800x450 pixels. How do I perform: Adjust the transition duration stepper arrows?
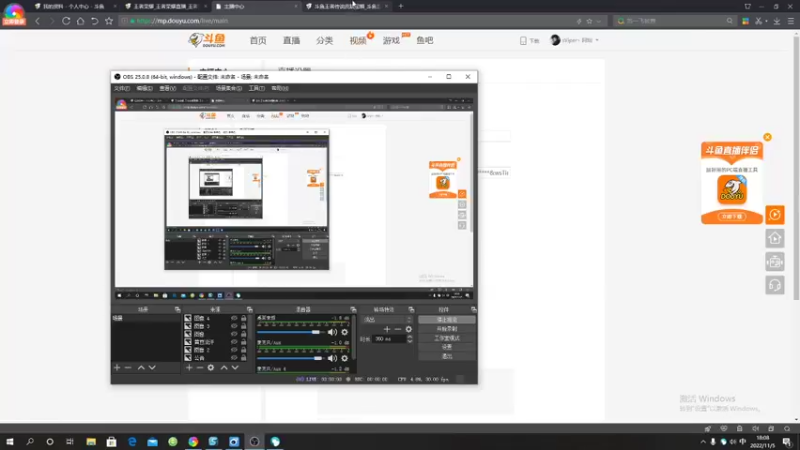[410, 339]
